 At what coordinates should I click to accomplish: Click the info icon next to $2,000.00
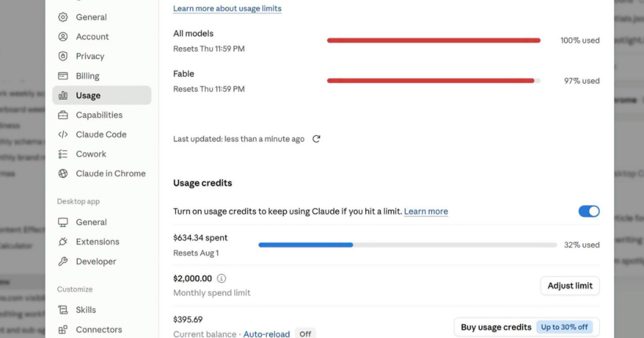pos(221,278)
